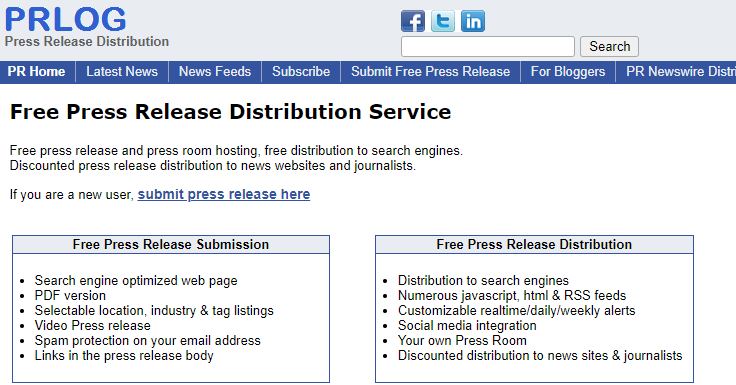Focus the search text box

point(488,46)
